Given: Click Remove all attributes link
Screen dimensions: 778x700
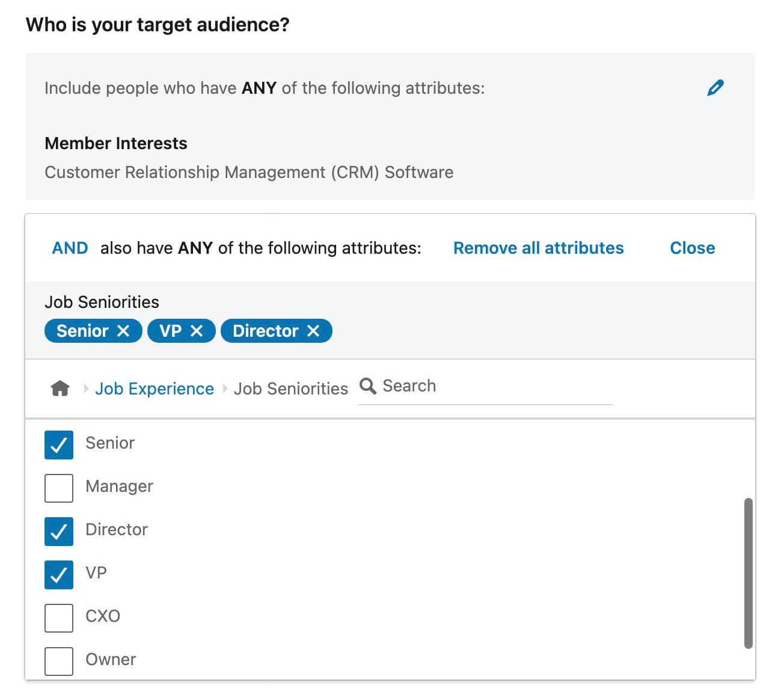Looking at the screenshot, I should coord(538,248).
